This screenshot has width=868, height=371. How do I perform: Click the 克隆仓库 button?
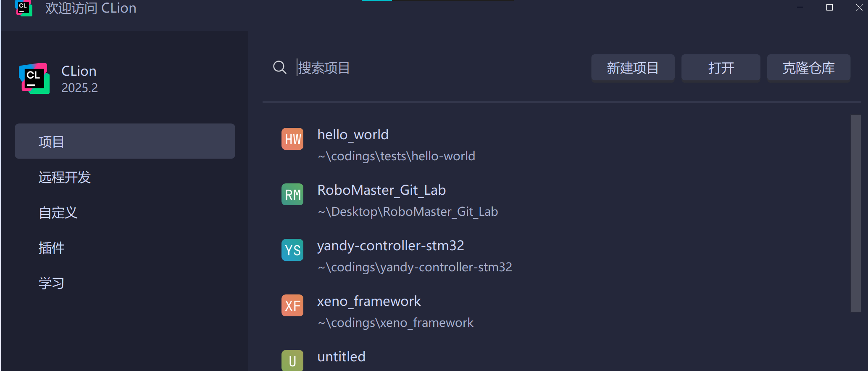click(x=809, y=68)
